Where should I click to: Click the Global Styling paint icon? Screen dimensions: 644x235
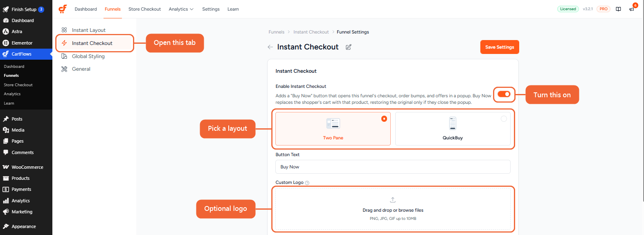(x=64, y=56)
